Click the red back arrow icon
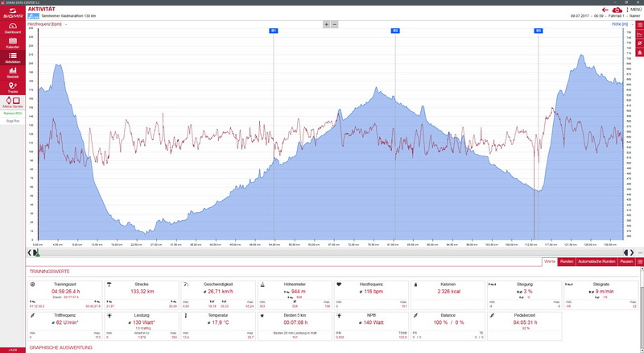The image size is (644, 353). [x=604, y=10]
